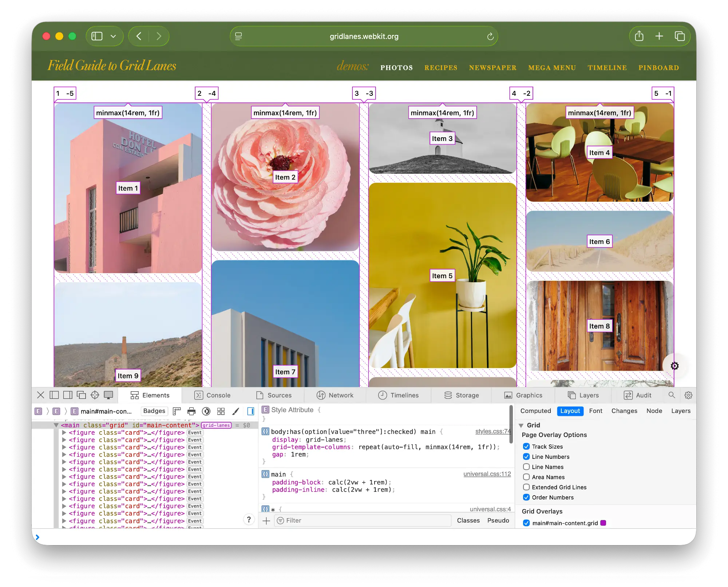Click the device settings monitor icon

[108, 395]
